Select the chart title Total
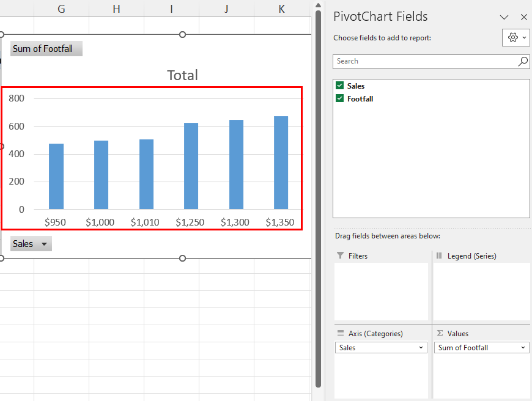Image resolution: width=532 pixels, height=401 pixels. click(183, 75)
